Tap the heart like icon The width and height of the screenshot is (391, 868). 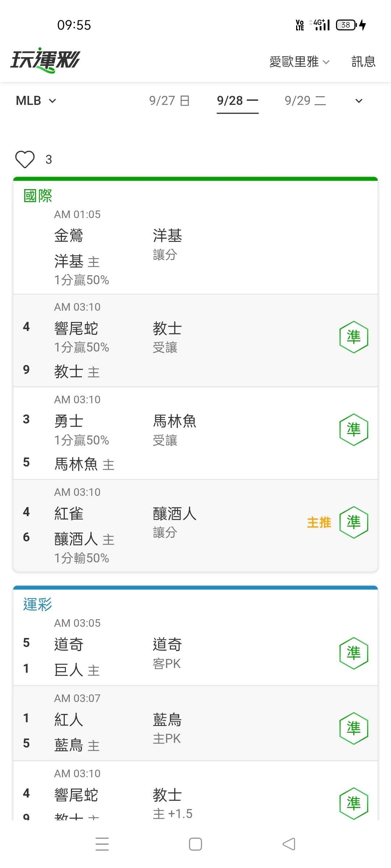click(25, 159)
